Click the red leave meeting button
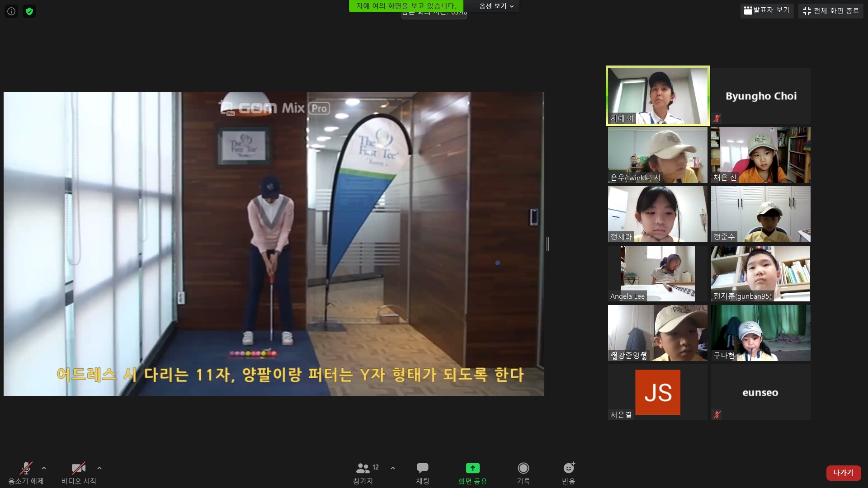Image resolution: width=868 pixels, height=488 pixels. coord(843,473)
